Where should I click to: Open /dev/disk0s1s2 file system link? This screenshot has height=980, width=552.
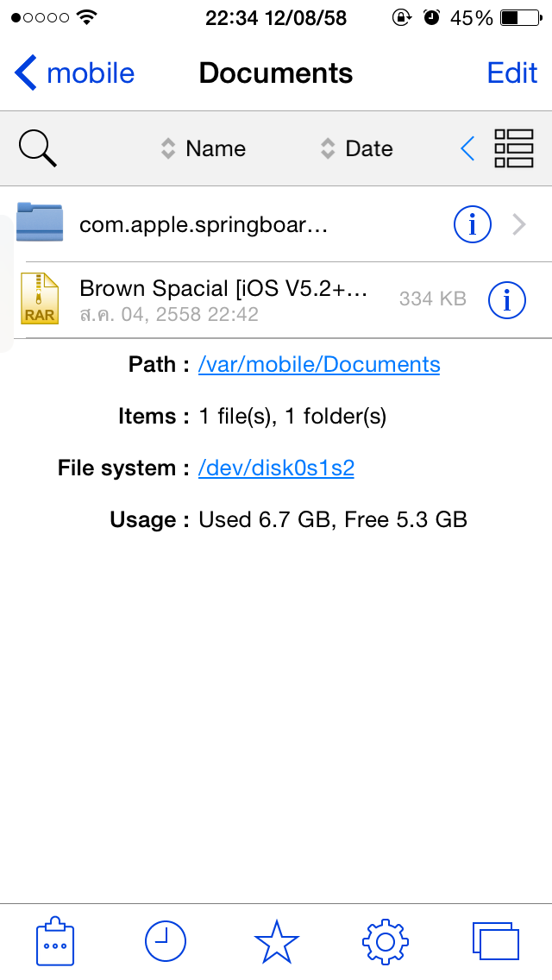(276, 468)
